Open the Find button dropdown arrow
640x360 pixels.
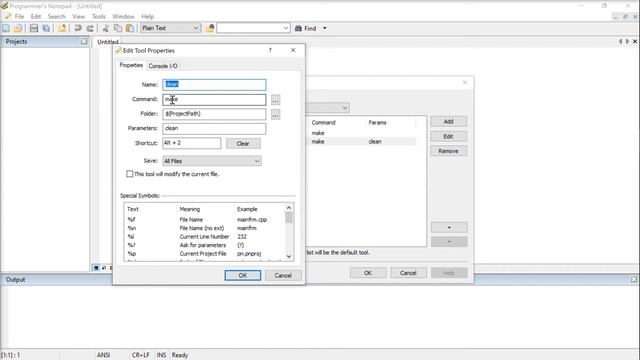(325, 28)
